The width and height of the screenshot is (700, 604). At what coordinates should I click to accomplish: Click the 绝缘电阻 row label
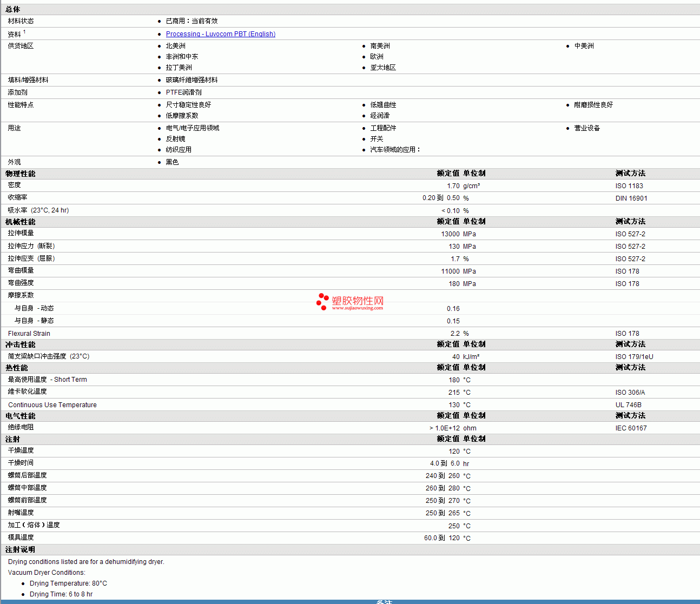(x=21, y=427)
